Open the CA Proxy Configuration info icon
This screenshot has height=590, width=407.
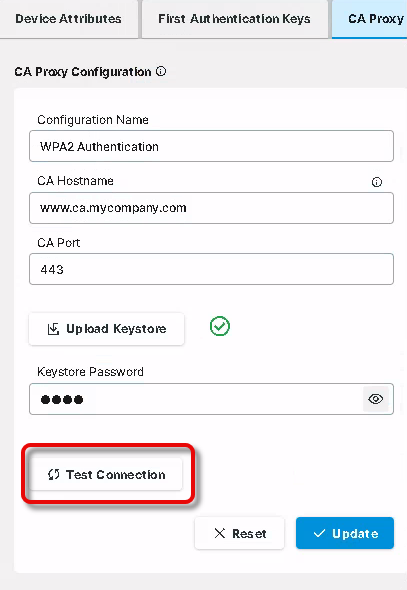click(161, 71)
